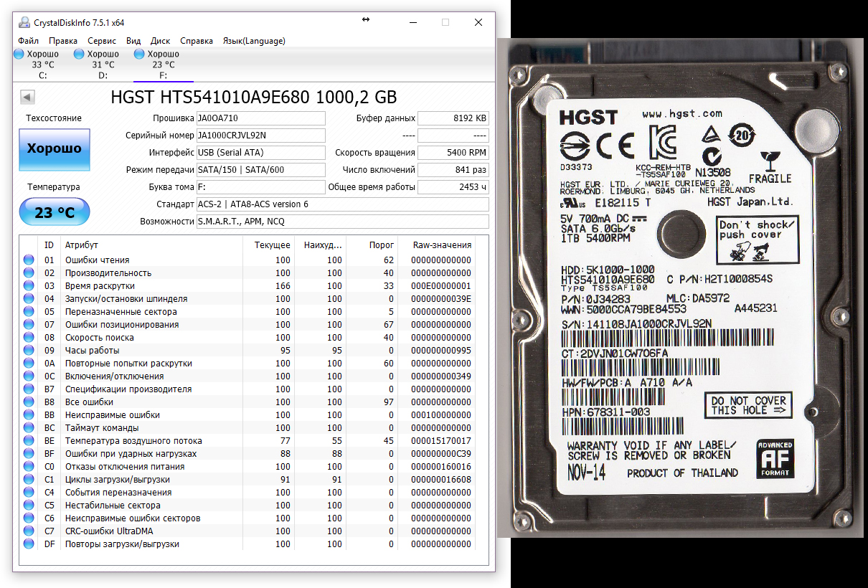
Task: Click the interface field USB (Serial ATA)
Action: [x=260, y=153]
